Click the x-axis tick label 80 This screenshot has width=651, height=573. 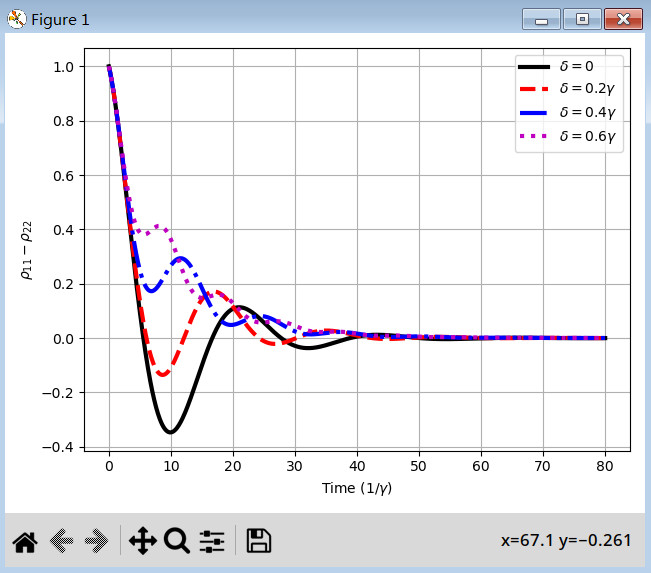[605, 466]
